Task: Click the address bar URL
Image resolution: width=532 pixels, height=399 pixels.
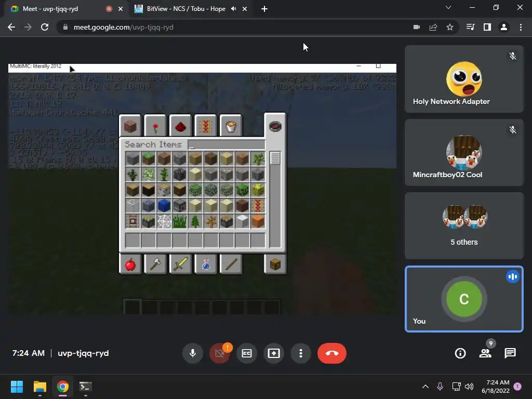Action: point(124,27)
